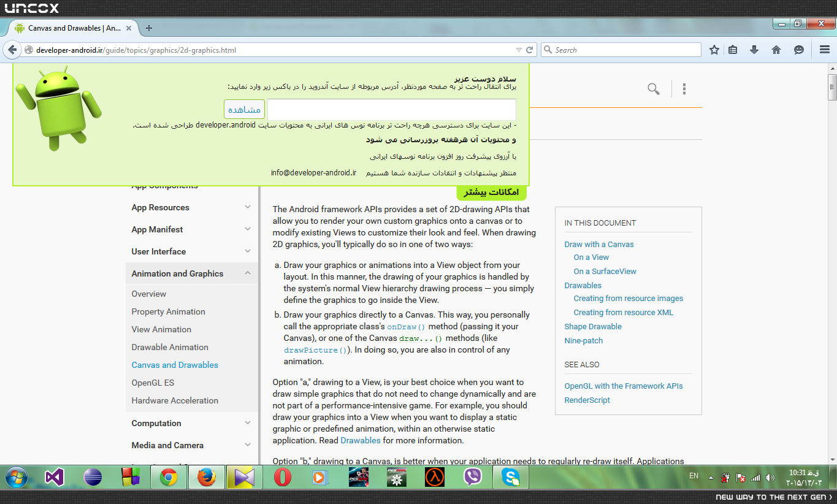Open the RenderScript see-also link

click(x=587, y=400)
